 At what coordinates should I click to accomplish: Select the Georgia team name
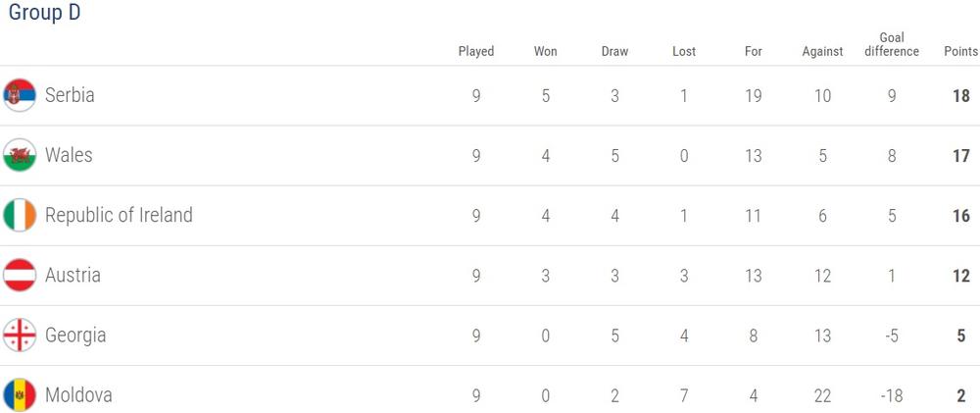(x=75, y=336)
